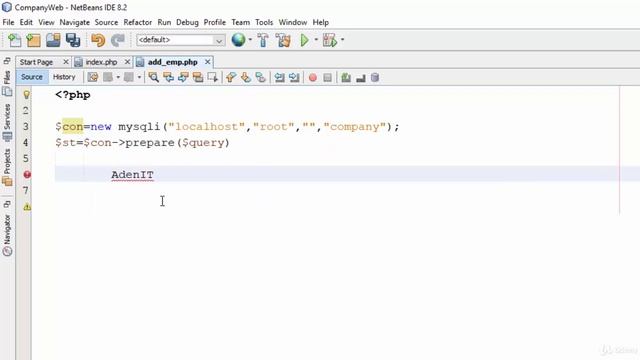
Task: Open the Run menu
Action: [x=164, y=22]
